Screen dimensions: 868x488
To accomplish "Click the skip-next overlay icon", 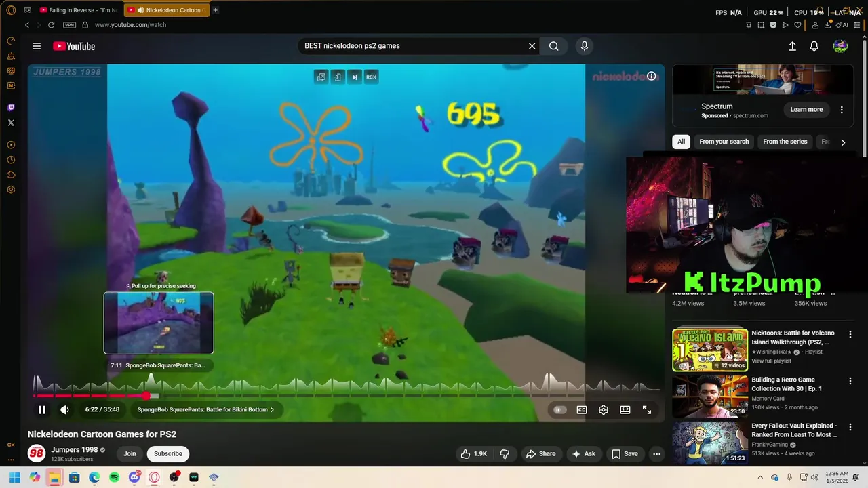I will point(354,77).
